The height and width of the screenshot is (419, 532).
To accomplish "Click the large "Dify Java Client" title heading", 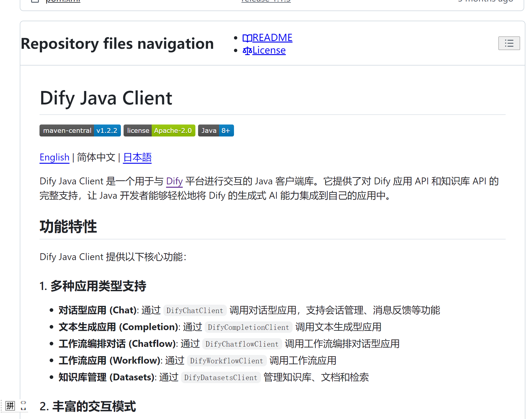I will point(106,98).
